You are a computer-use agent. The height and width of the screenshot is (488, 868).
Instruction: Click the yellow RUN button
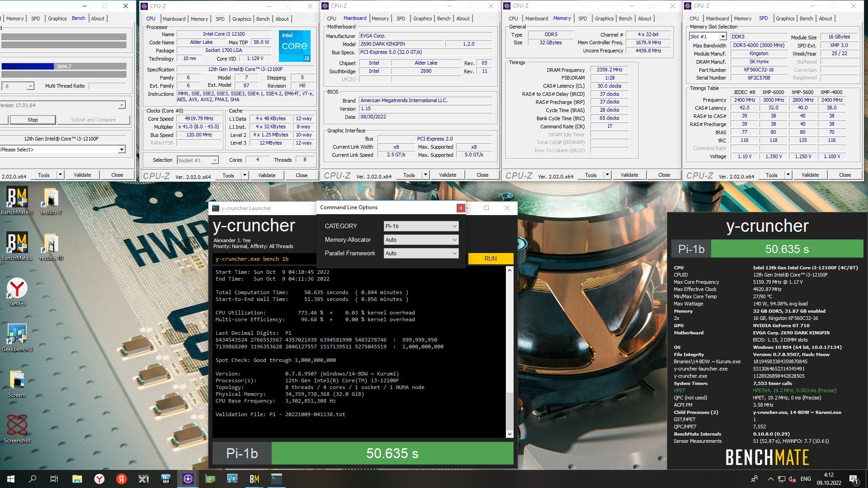pos(491,258)
